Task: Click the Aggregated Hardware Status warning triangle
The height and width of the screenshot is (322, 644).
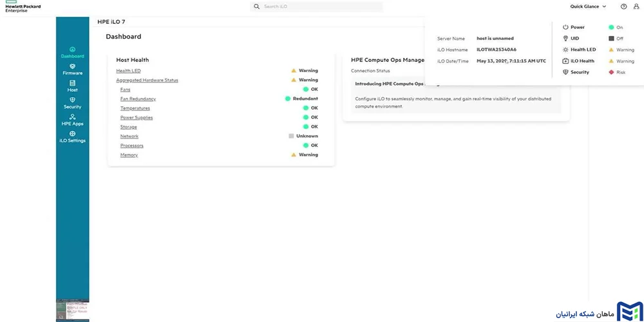Action: click(294, 80)
